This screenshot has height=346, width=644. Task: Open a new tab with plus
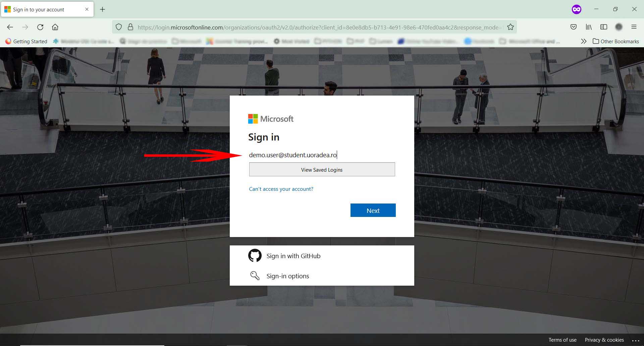[x=103, y=9]
